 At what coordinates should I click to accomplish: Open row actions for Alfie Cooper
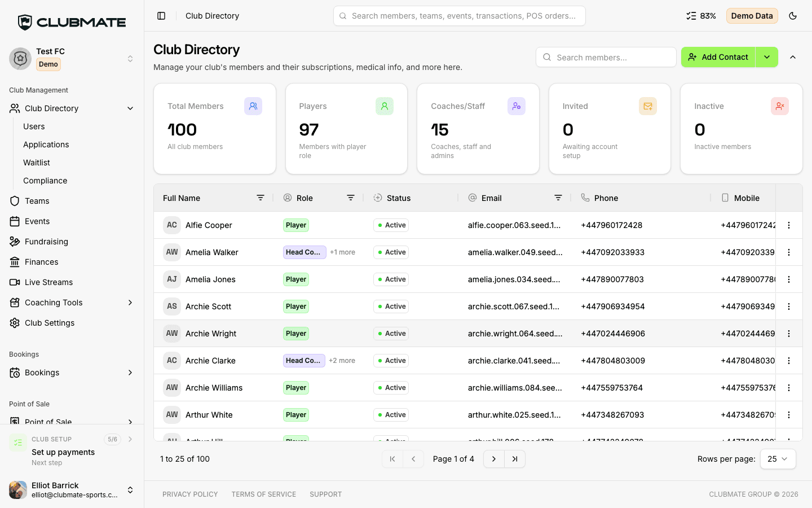[789, 225]
